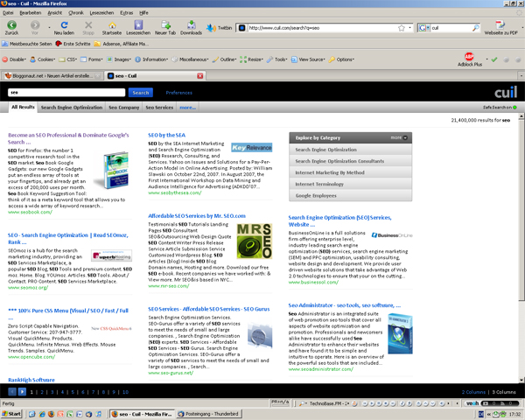Open the CSS web developer menu
Screen dimensions: 525x420
pyautogui.click(x=68, y=59)
